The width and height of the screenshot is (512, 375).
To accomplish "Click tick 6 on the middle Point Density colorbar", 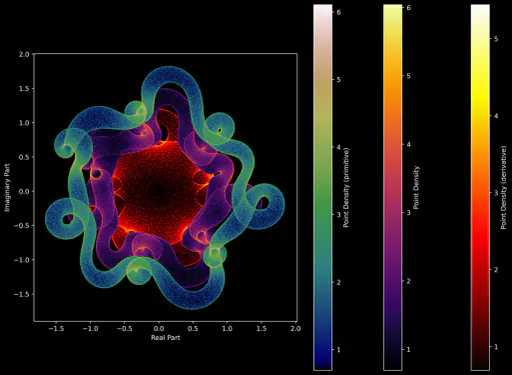I will pos(408,8).
